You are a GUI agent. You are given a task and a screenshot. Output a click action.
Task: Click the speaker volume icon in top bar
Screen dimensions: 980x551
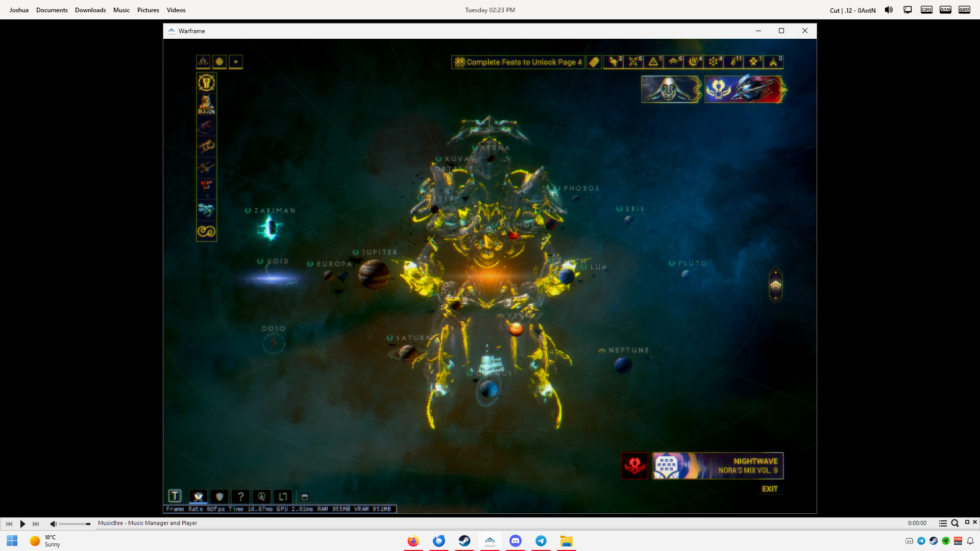point(889,10)
